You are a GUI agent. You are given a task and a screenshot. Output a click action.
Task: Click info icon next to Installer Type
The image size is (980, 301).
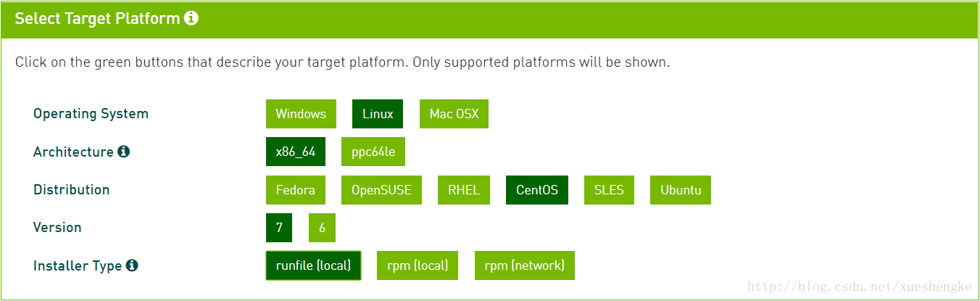click(x=132, y=265)
